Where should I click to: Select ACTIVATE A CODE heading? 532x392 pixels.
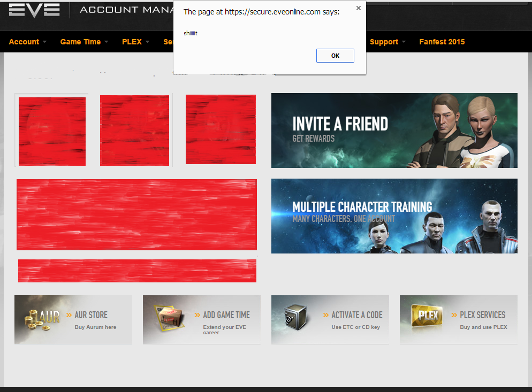pos(356,315)
